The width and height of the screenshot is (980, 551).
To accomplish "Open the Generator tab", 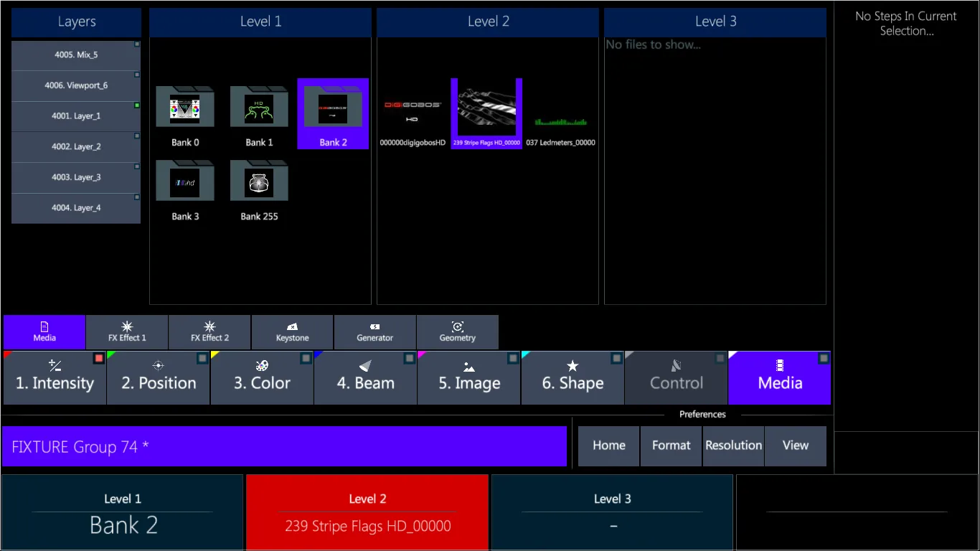I will click(375, 332).
